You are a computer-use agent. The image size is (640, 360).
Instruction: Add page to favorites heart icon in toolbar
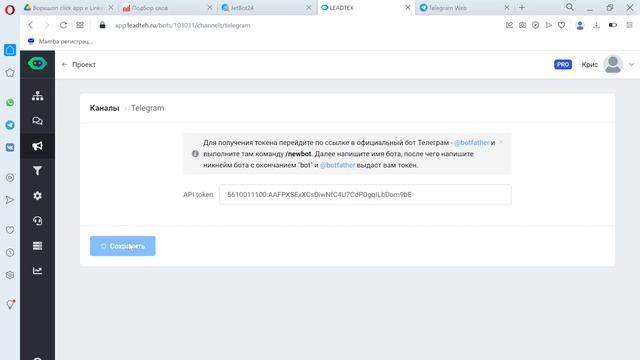click(x=562, y=25)
